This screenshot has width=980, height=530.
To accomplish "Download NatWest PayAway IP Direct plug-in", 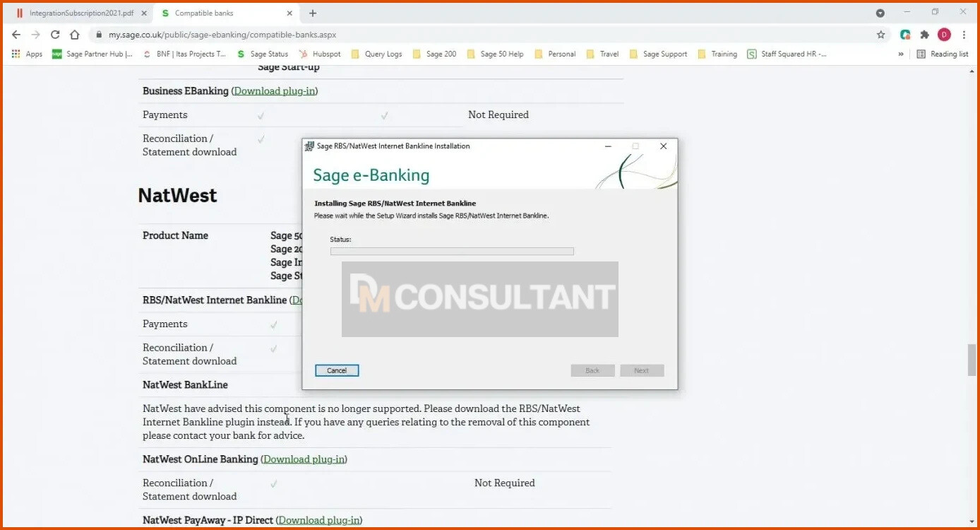I will click(x=319, y=520).
